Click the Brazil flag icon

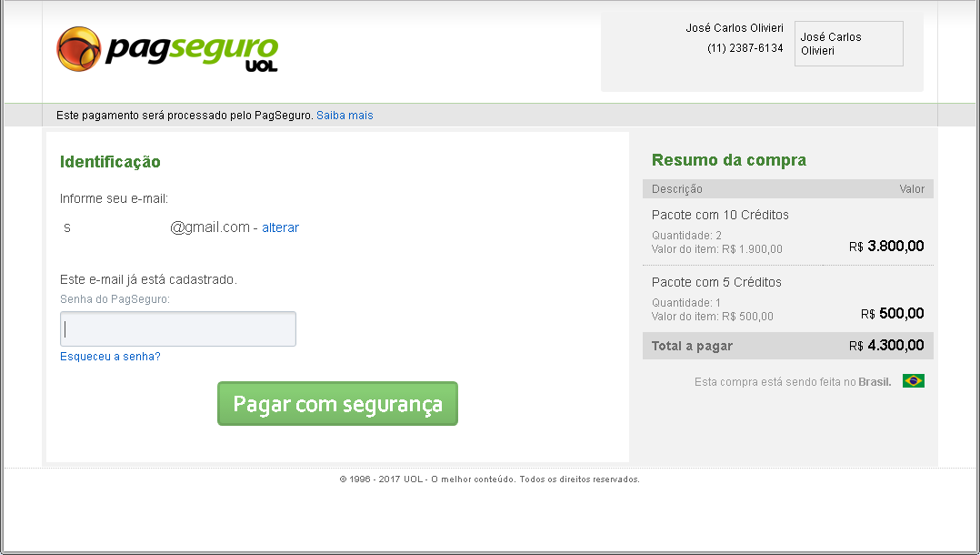pyautogui.click(x=913, y=381)
